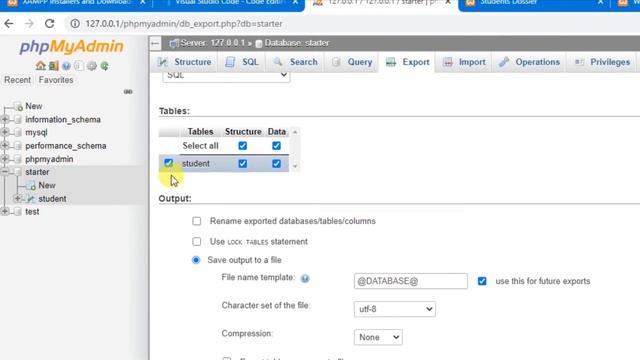The width and height of the screenshot is (640, 360).
Task: Click the database icon in breadcrumb
Action: pyautogui.click(x=259, y=43)
